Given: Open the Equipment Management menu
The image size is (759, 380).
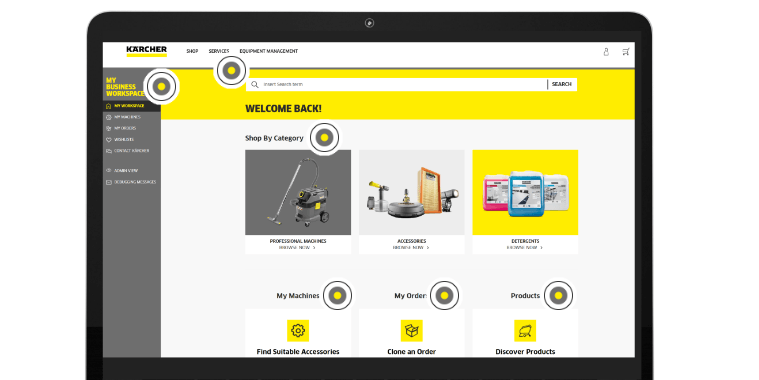Looking at the screenshot, I should point(269,51).
